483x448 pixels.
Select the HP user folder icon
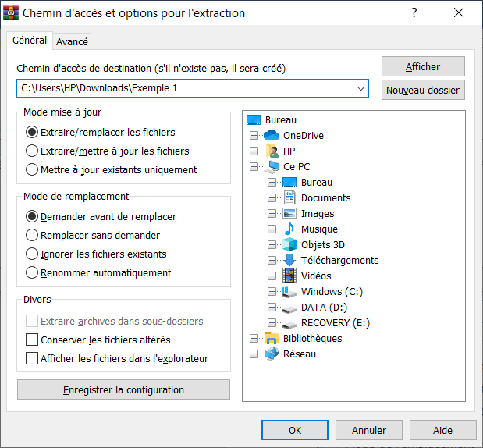coord(272,151)
